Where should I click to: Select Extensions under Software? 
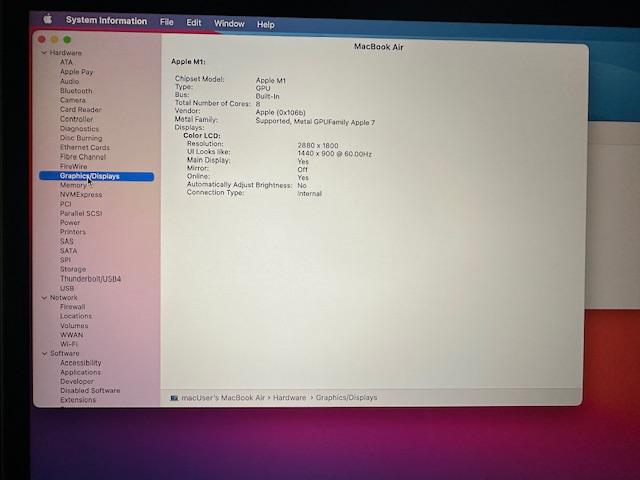coord(78,400)
